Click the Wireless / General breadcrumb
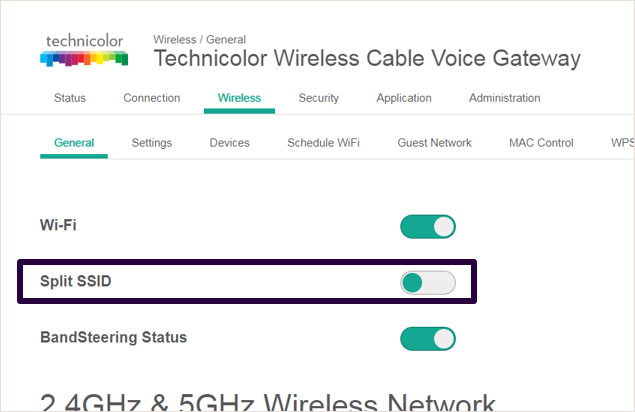Screen dimensions: 635x412 tap(199, 40)
